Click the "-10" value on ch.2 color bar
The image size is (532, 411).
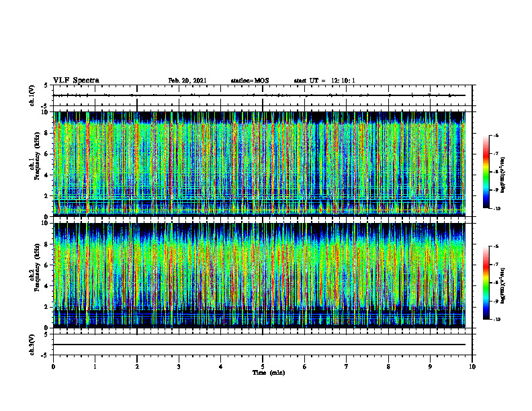[x=496, y=320]
